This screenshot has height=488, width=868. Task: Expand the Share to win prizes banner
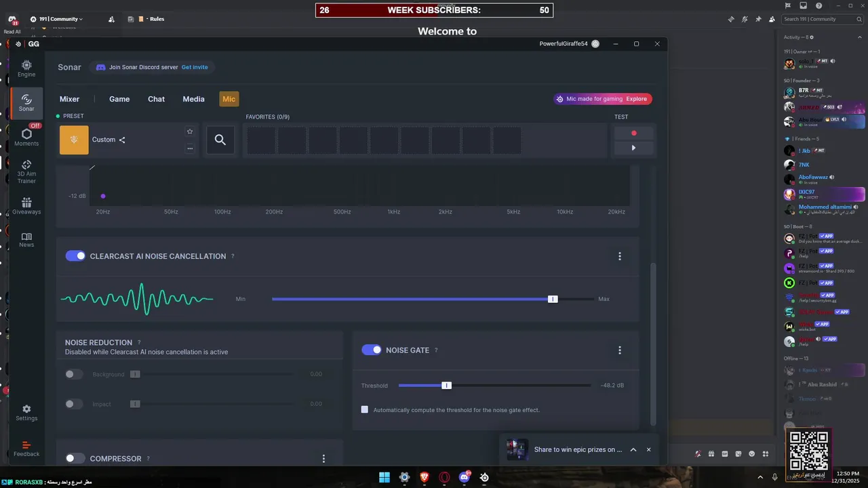633,449
